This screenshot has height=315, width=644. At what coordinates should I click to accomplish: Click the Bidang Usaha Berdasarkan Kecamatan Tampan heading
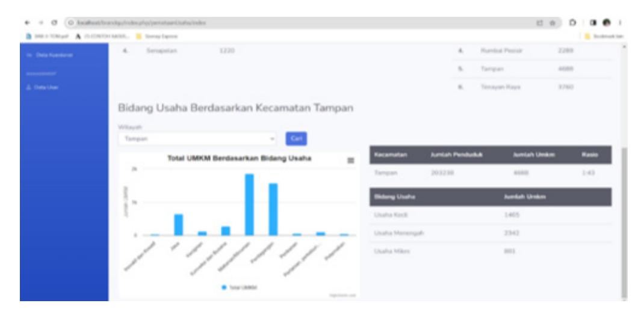[236, 108]
